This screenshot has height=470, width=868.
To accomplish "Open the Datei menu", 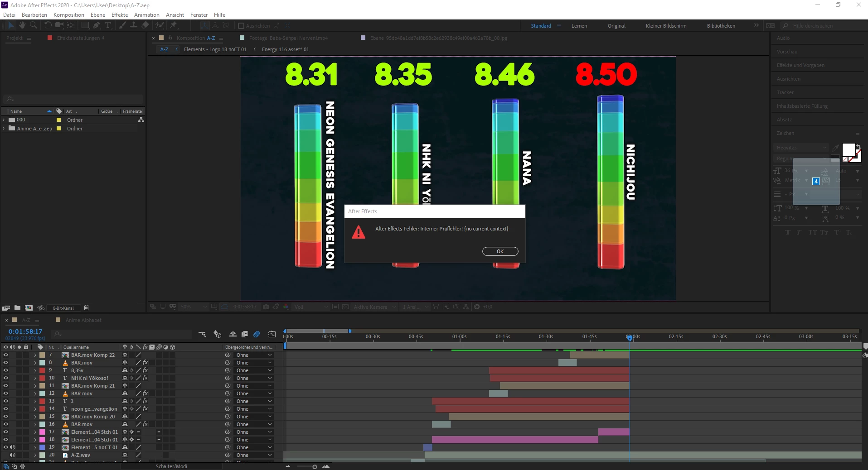I will pyautogui.click(x=9, y=15).
